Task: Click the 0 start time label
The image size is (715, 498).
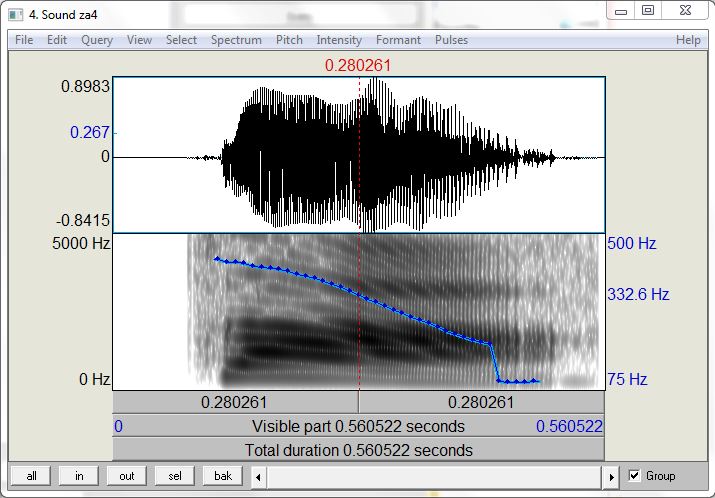Action: click(118, 426)
